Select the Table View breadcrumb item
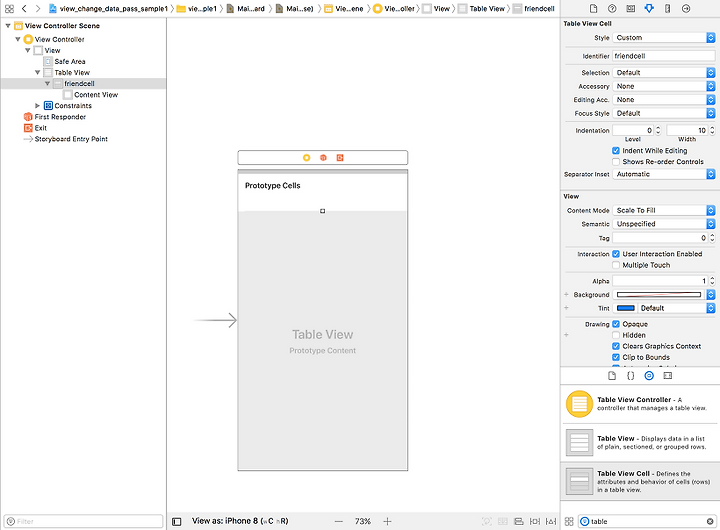720x530 pixels. pos(482,9)
